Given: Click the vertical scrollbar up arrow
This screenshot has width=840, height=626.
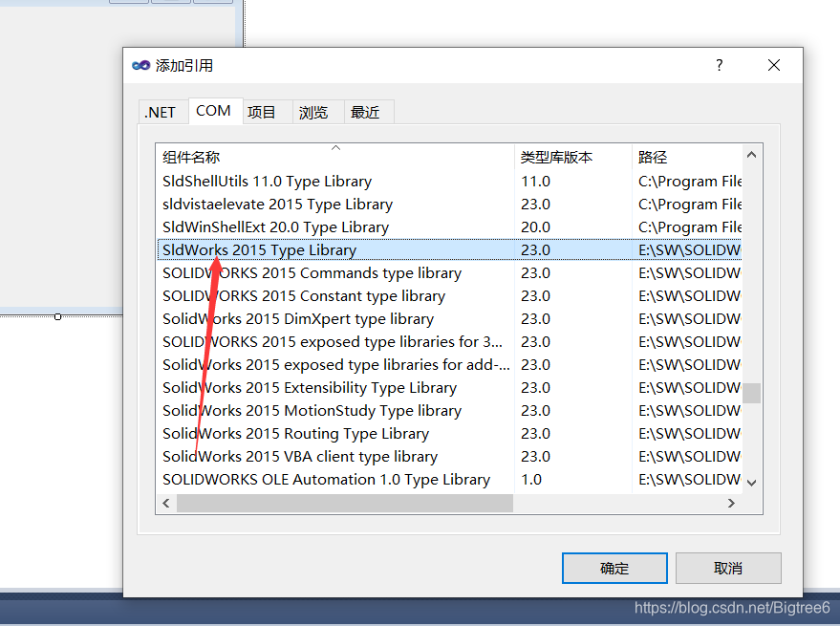Looking at the screenshot, I should click(x=752, y=155).
